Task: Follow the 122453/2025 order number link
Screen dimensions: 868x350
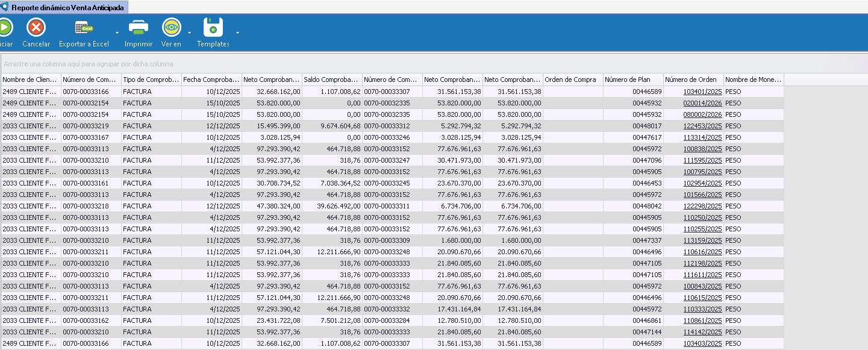Action: pyautogui.click(x=702, y=127)
